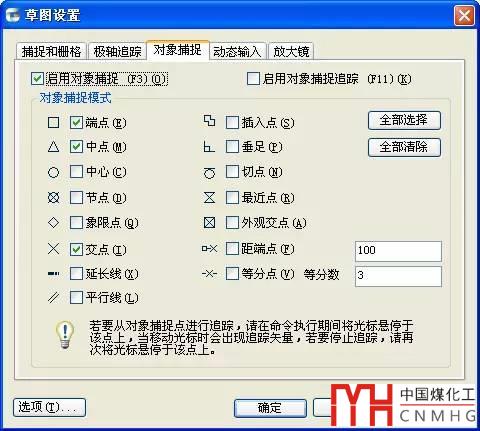480x431 pixels.
Task: Click the triangle midpoint snap icon
Action: coord(53,147)
